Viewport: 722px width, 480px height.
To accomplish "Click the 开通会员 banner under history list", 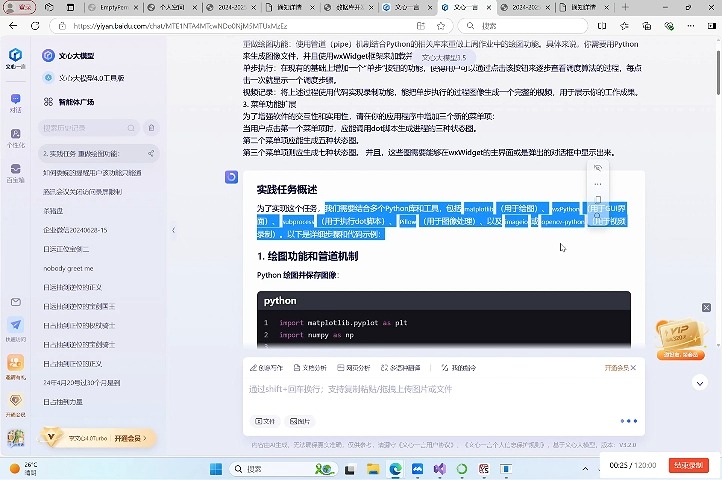I will pos(99,438).
